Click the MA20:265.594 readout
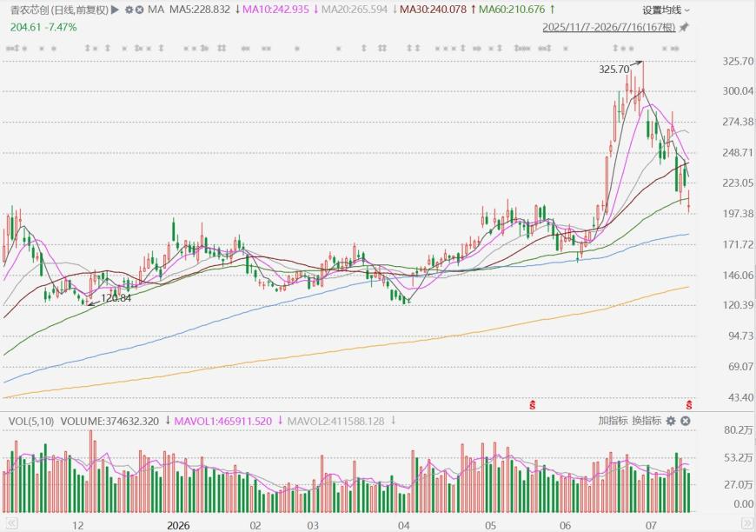The image size is (756, 532). coord(355,10)
